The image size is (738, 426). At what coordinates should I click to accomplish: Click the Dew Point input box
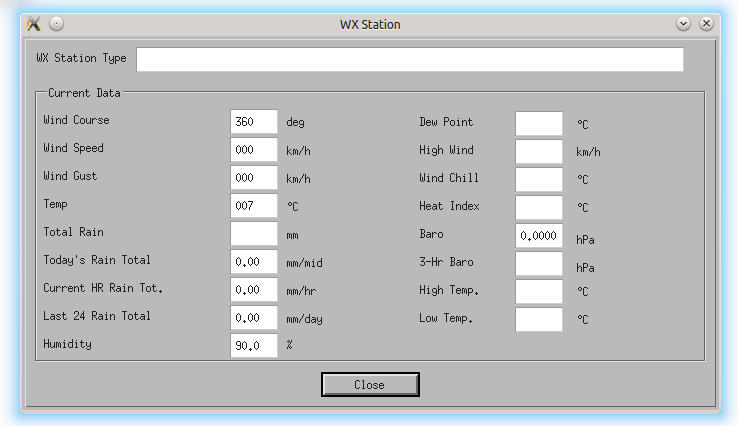[x=539, y=124]
